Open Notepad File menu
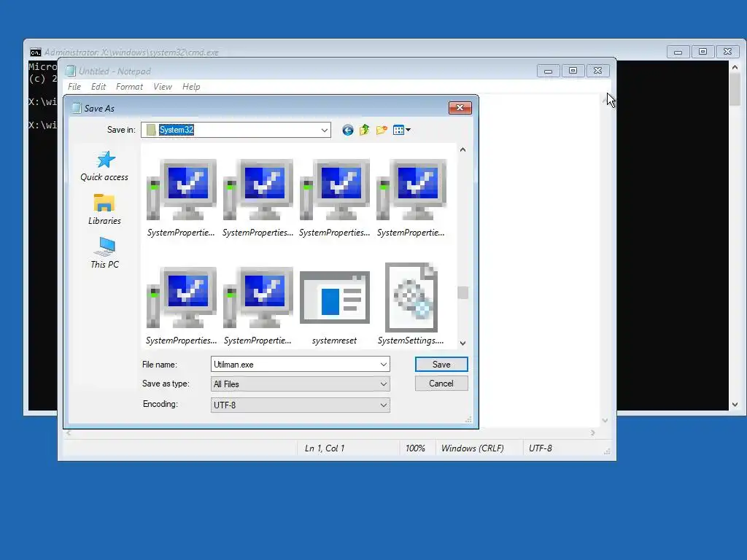Screen dimensions: 747x560 [74, 87]
